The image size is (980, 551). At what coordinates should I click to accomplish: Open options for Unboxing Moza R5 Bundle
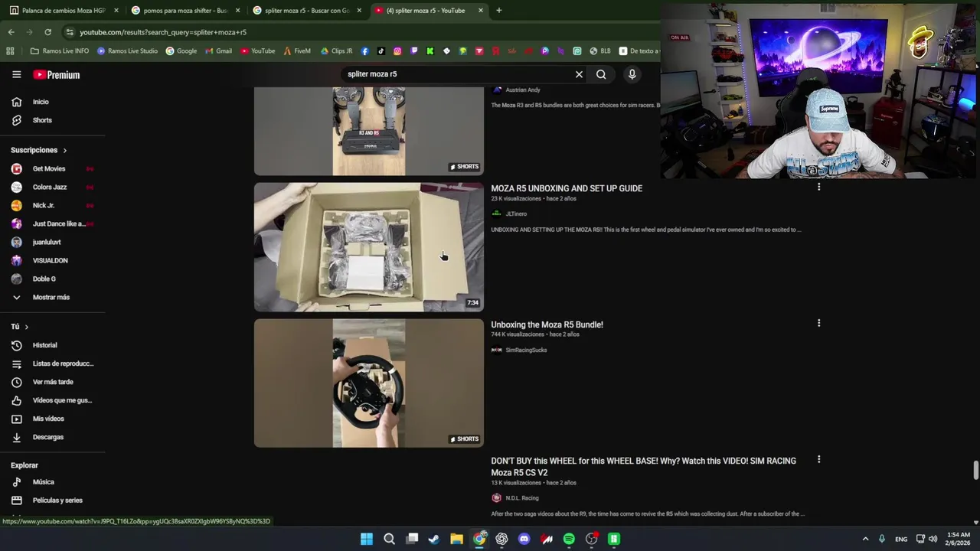pos(818,323)
